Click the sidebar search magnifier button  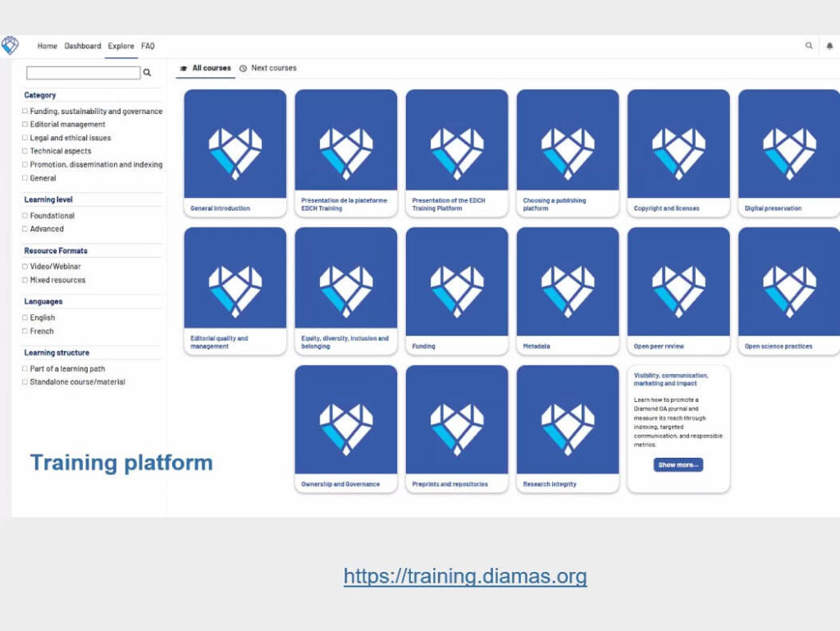click(147, 72)
